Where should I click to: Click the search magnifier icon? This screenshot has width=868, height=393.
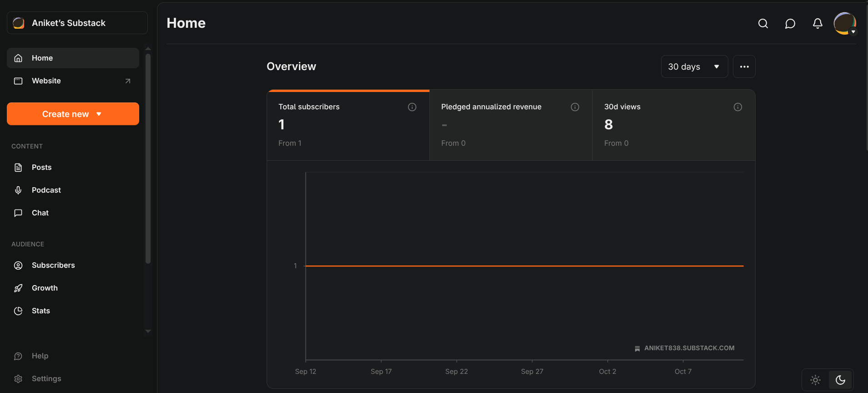(x=763, y=24)
